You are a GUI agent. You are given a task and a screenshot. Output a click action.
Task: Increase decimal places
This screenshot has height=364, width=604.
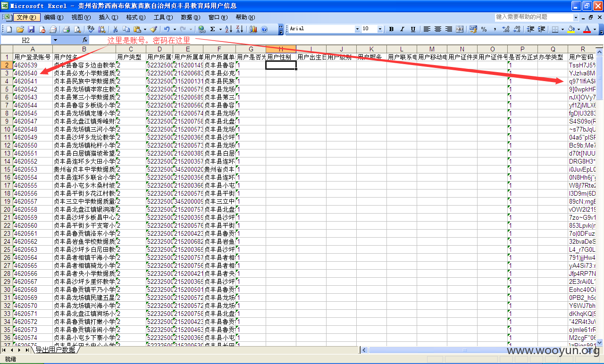[x=506, y=29]
